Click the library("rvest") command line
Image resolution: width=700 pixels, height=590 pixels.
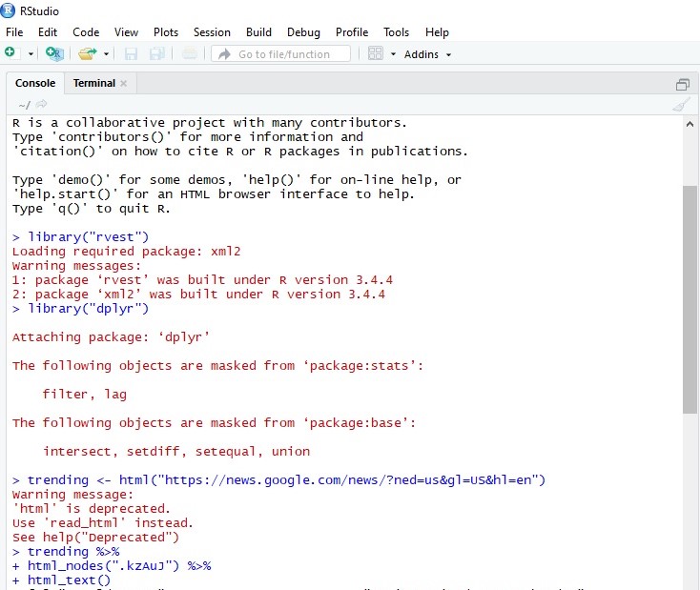coord(80,237)
